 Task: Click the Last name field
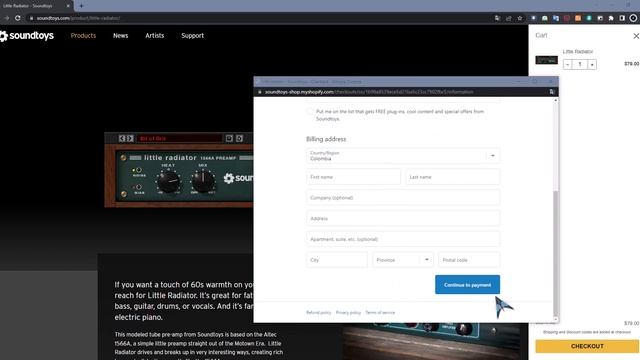pyautogui.click(x=453, y=177)
